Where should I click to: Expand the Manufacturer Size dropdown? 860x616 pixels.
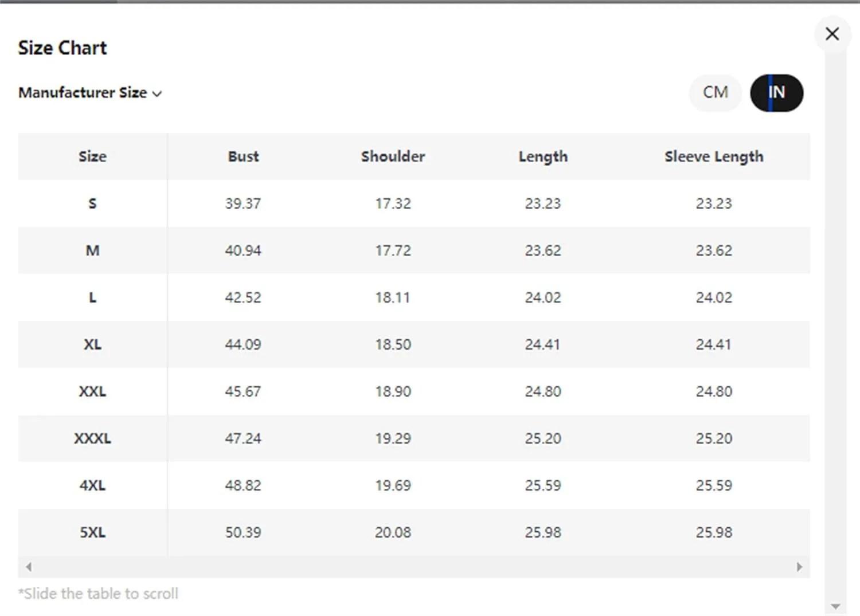(x=90, y=93)
